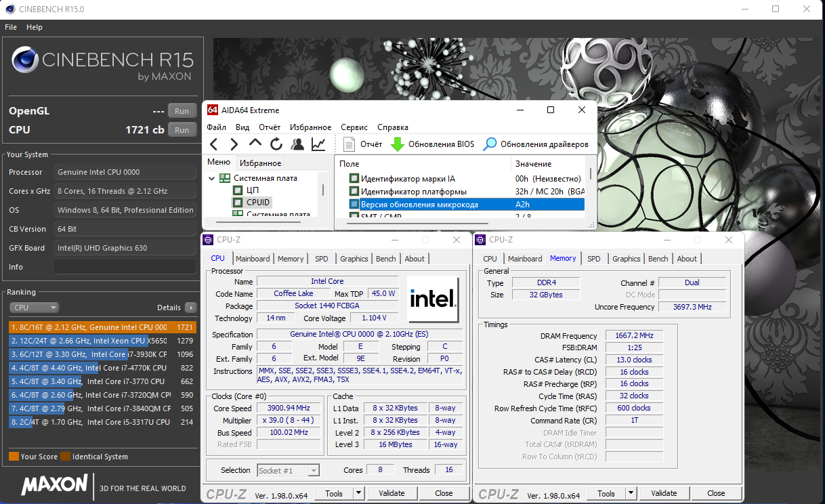
Task: Refresh the AIDA64 page with the circular arrow
Action: (x=276, y=144)
